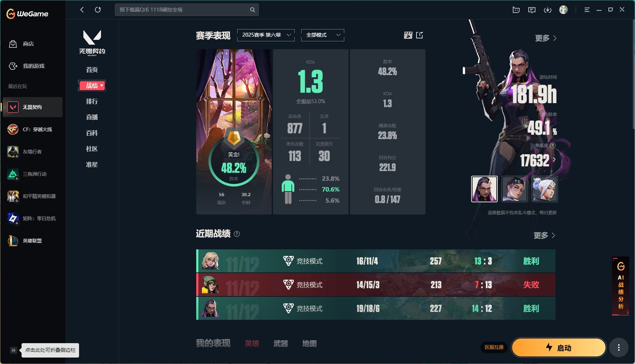Click the share icon beside season performance
Viewport: 635px width, 364px height.
coord(419,35)
